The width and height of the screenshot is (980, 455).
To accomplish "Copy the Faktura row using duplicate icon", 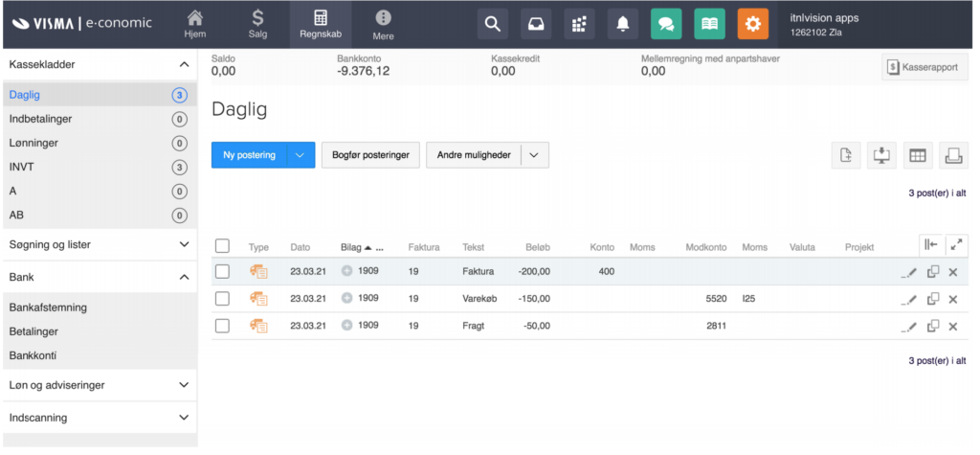I will tap(933, 272).
